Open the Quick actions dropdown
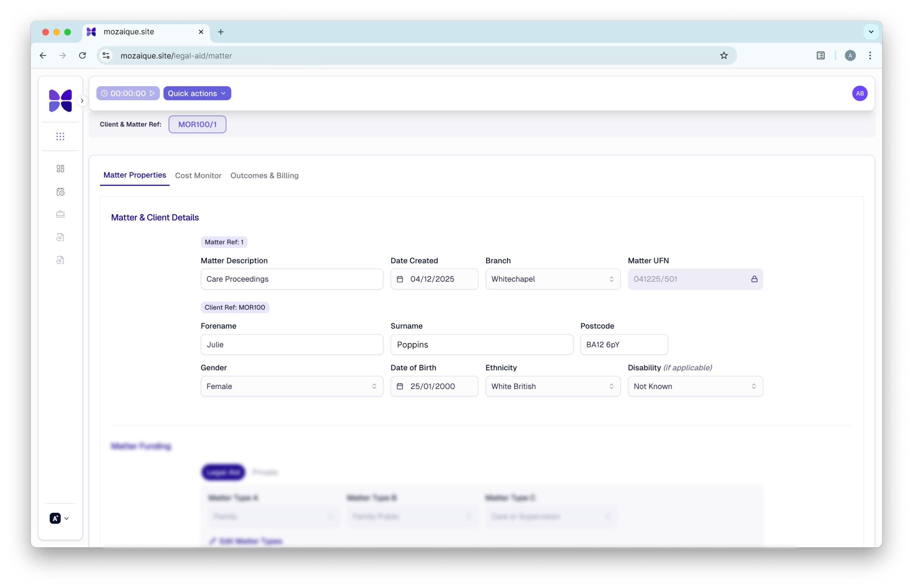Image resolution: width=913 pixels, height=588 pixels. [x=197, y=93]
